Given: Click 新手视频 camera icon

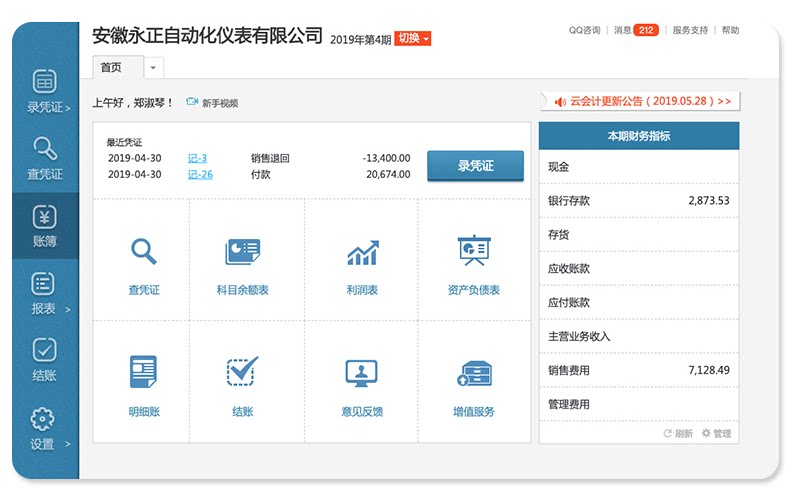Looking at the screenshot, I should [x=191, y=102].
